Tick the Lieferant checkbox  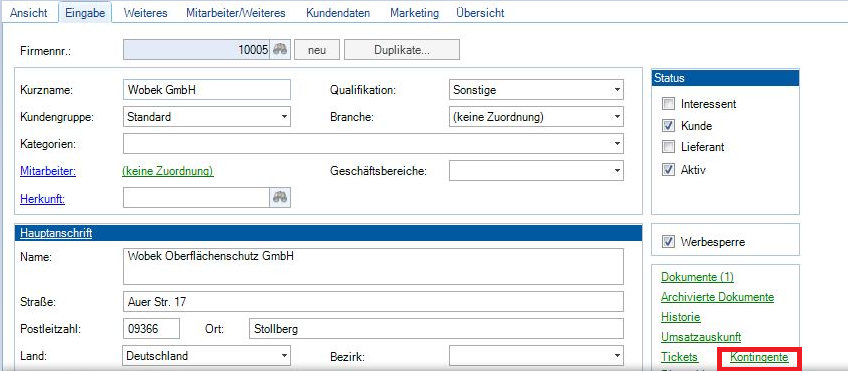669,147
